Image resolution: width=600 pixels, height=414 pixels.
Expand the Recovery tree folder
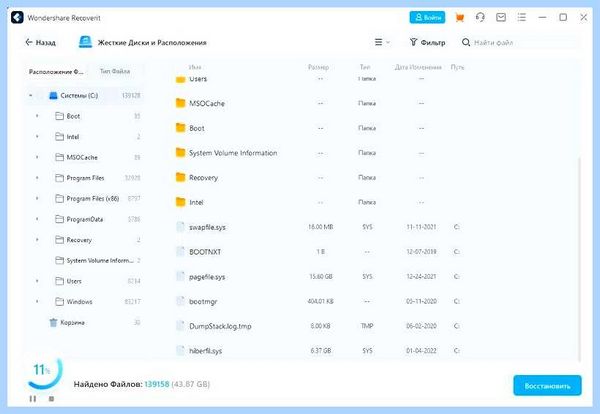[x=37, y=240]
